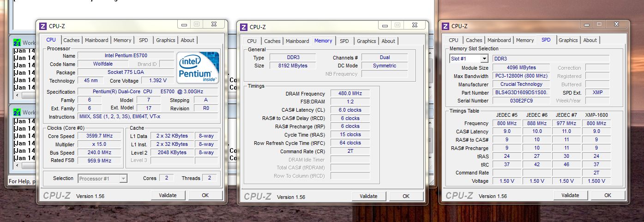Image resolution: width=644 pixels, height=222 pixels.
Task: Open the Slot #1 memory slot dropdown
Action: [x=484, y=59]
